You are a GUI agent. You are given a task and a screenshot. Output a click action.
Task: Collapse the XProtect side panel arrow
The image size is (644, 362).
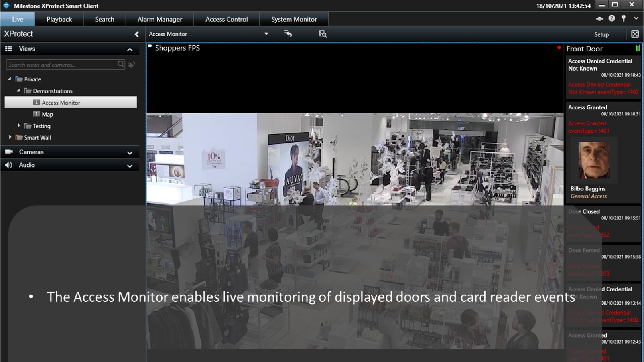click(137, 34)
